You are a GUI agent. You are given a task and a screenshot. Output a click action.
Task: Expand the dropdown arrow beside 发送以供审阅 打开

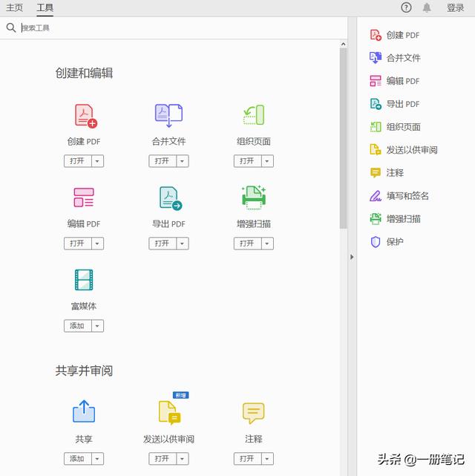[183, 459]
